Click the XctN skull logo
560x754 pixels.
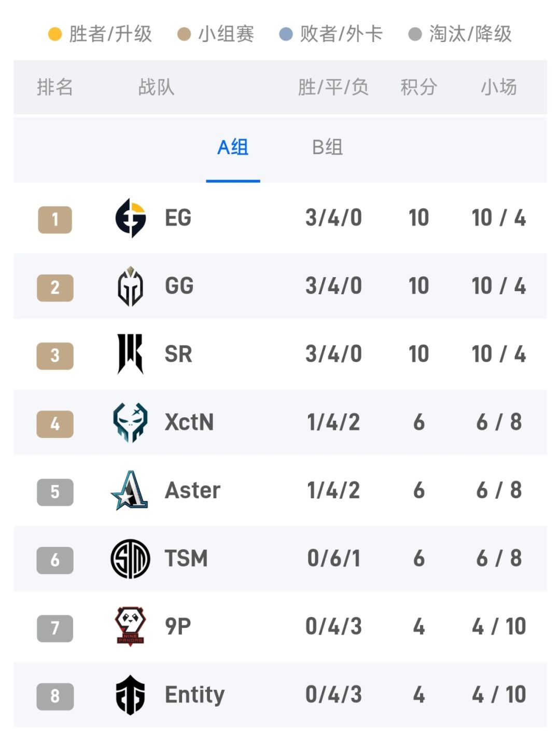[130, 422]
